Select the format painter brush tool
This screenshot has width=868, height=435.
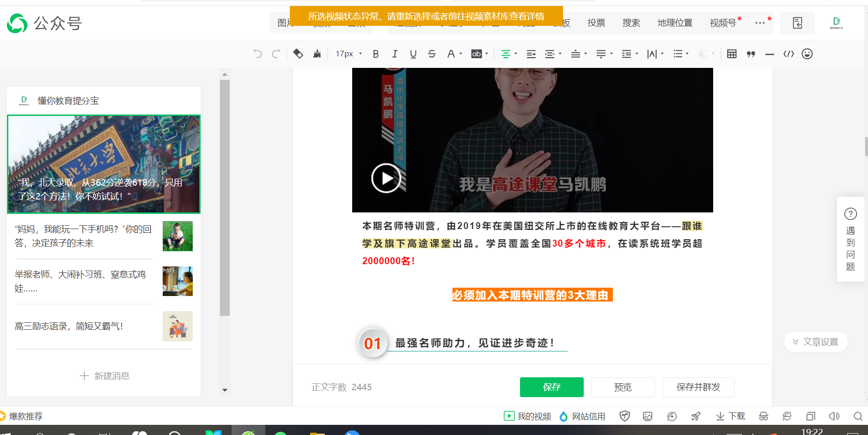(x=317, y=54)
